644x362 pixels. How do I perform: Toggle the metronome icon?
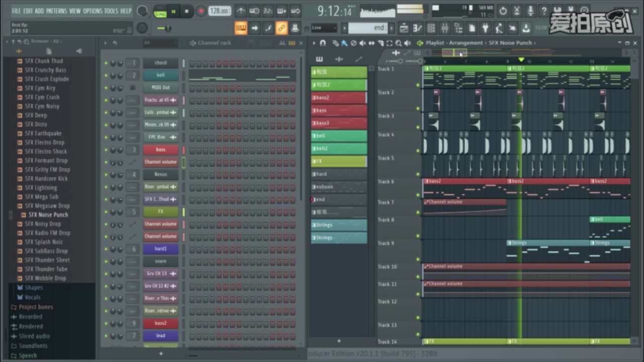click(x=241, y=11)
